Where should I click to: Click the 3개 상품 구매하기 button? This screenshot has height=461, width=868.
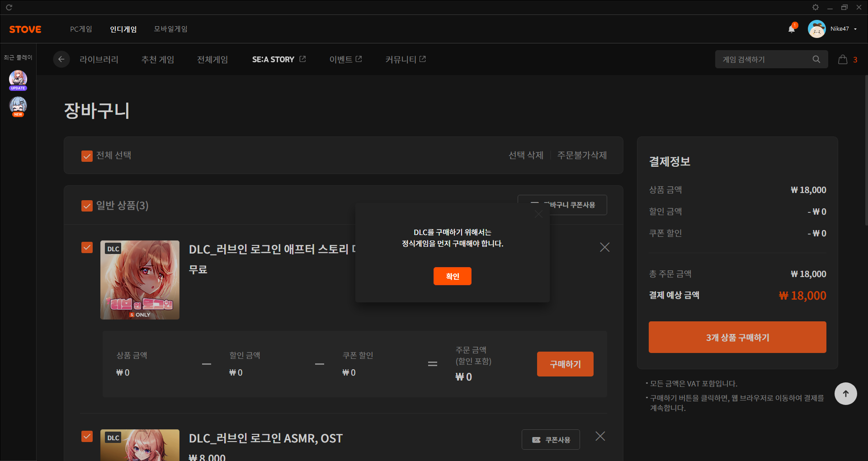pyautogui.click(x=737, y=337)
